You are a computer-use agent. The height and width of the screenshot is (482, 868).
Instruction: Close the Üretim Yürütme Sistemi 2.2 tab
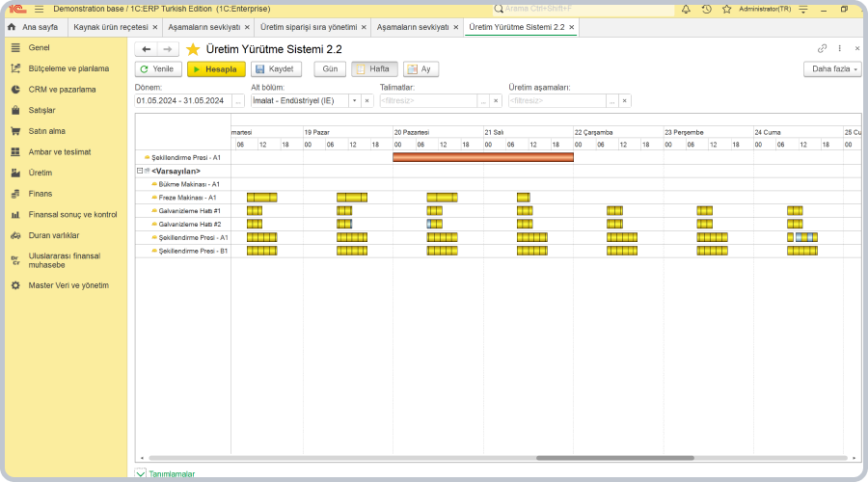point(572,27)
